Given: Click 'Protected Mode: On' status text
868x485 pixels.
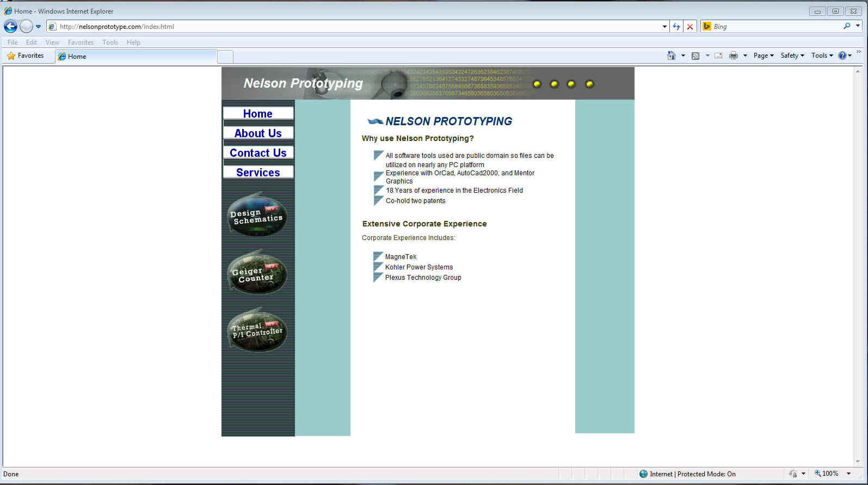Looking at the screenshot, I should pos(706,474).
